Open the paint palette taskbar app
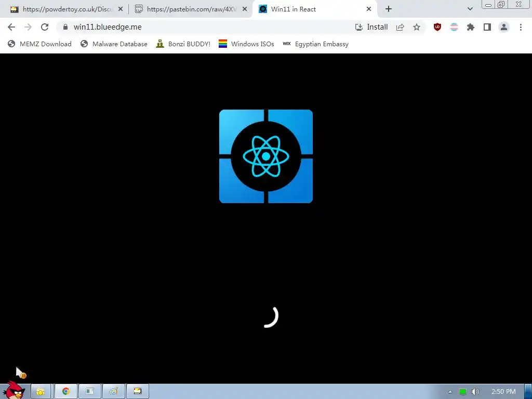532x399 pixels. [x=114, y=392]
